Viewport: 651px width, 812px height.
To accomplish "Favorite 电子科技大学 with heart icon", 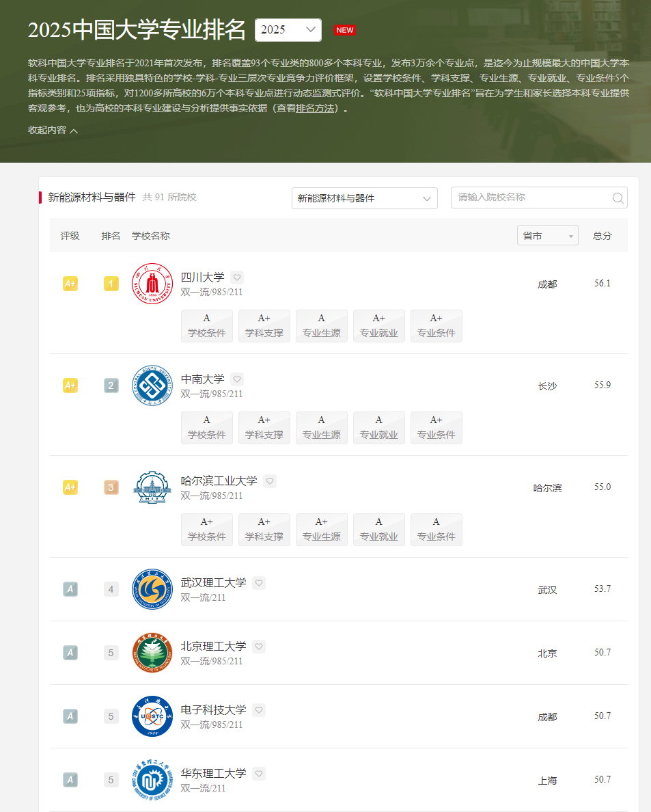I will coord(259,710).
